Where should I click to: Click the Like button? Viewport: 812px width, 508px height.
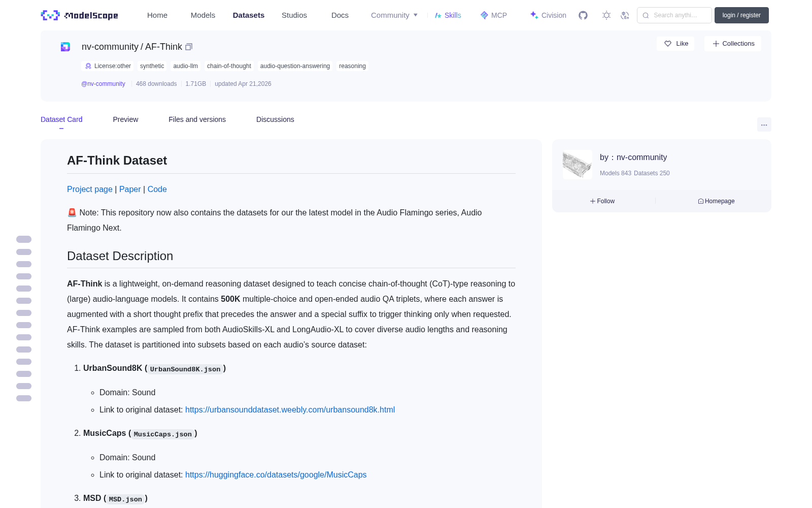point(676,44)
